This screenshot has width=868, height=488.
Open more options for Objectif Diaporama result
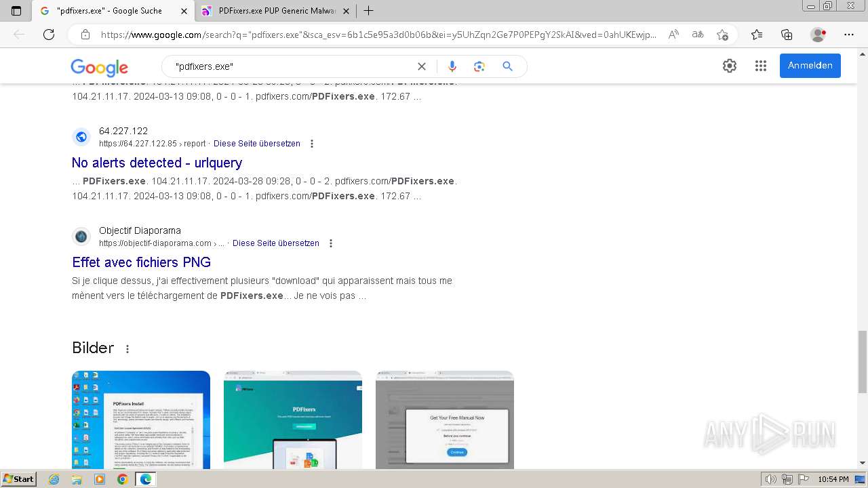tap(331, 243)
